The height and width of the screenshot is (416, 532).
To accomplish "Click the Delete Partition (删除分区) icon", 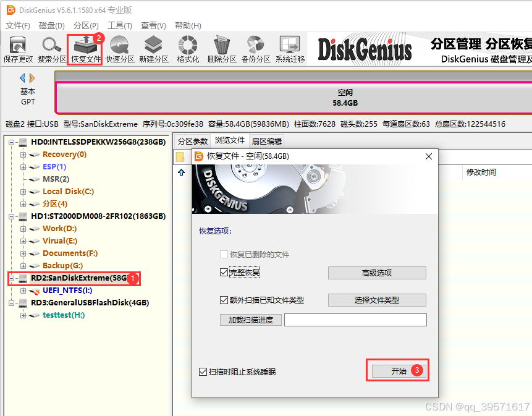I will (x=222, y=49).
